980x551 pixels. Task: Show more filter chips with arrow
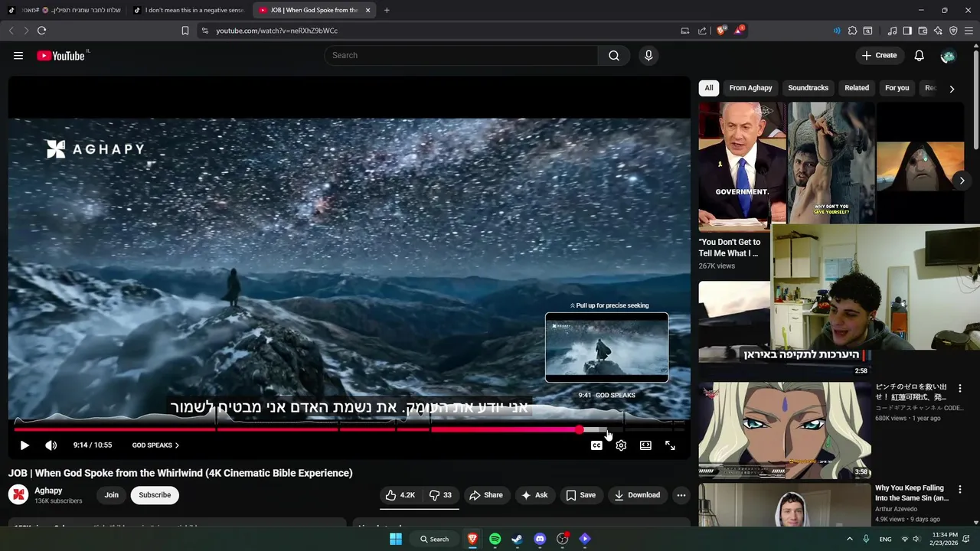click(x=952, y=89)
